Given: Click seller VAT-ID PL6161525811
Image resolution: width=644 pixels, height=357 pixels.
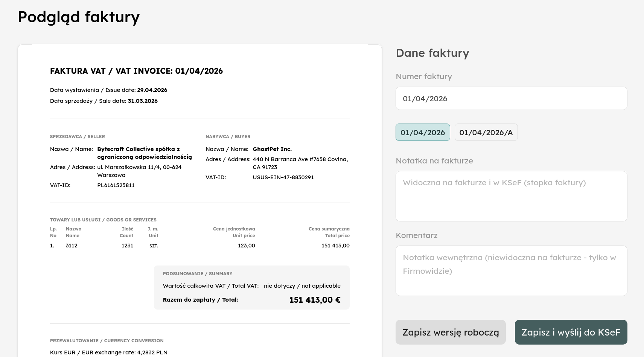Looking at the screenshot, I should coord(116,185).
